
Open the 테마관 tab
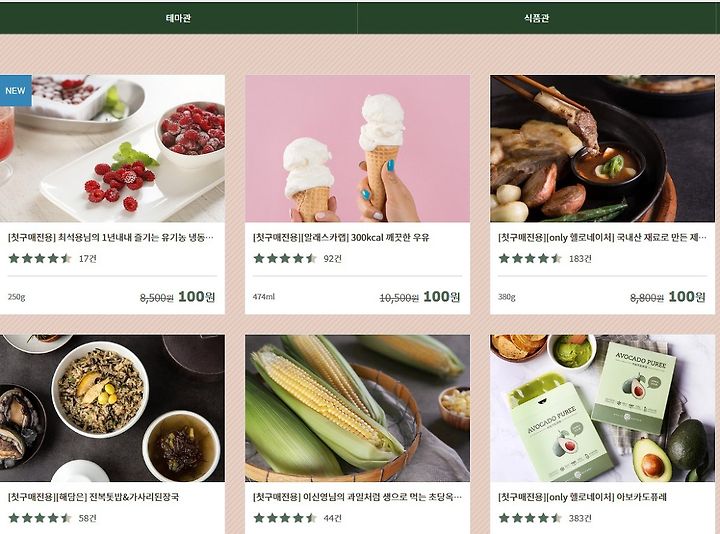(178, 18)
